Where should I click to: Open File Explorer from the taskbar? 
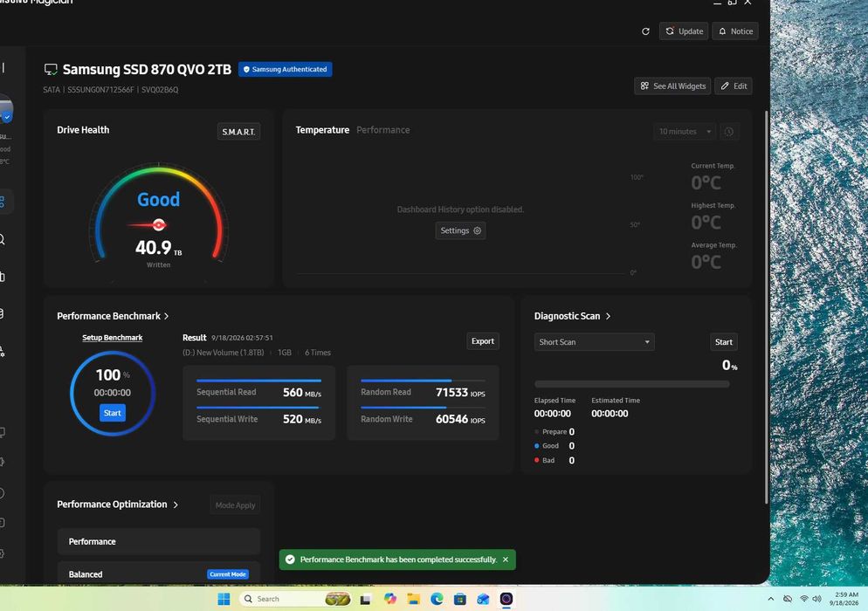pyautogui.click(x=414, y=599)
